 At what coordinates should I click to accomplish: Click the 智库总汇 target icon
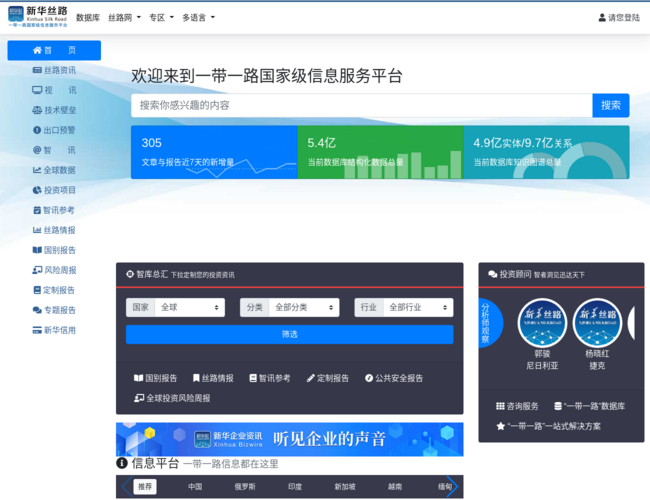click(130, 274)
